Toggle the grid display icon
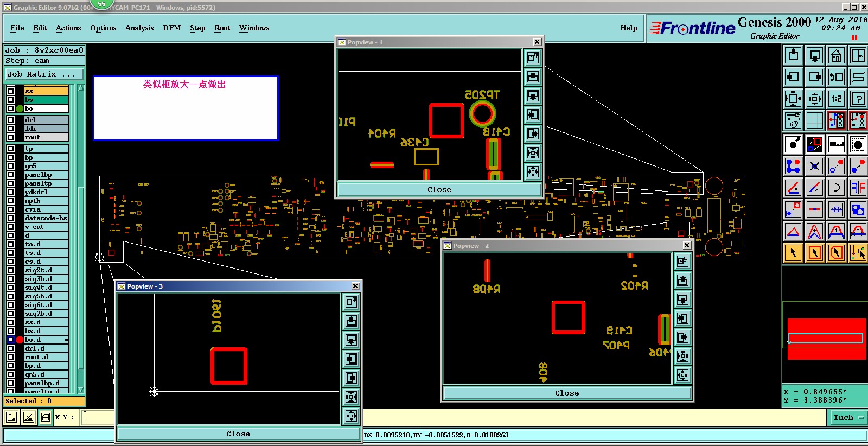868x446 pixels. click(x=815, y=120)
